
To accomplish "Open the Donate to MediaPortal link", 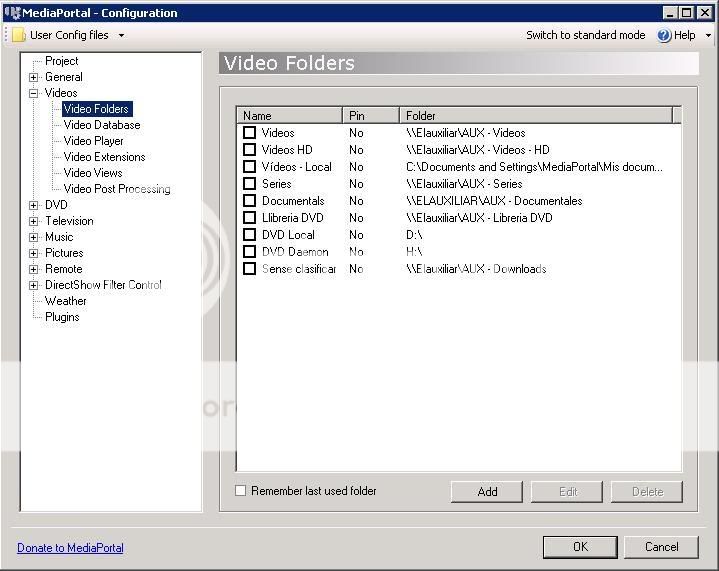I will click(x=70, y=548).
